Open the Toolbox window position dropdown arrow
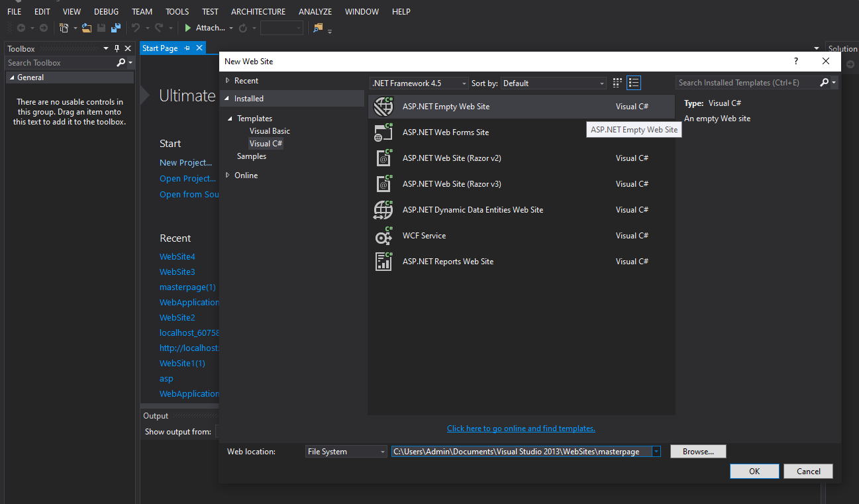Image resolution: width=859 pixels, height=504 pixels. coord(106,48)
